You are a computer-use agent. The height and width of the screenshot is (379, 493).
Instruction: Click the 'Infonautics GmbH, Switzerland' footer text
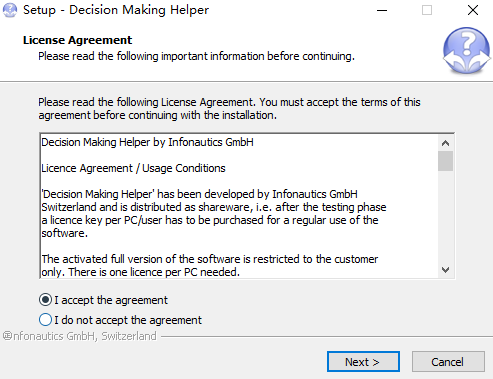pos(80,336)
